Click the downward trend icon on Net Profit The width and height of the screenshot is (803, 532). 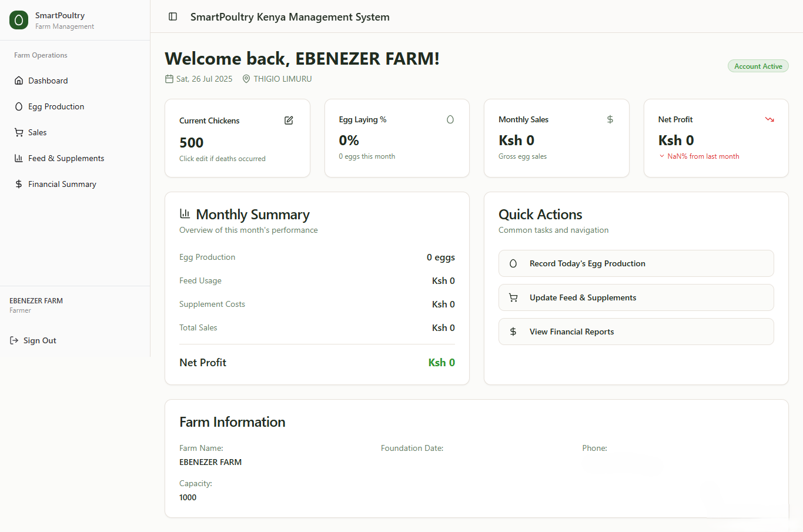point(769,119)
